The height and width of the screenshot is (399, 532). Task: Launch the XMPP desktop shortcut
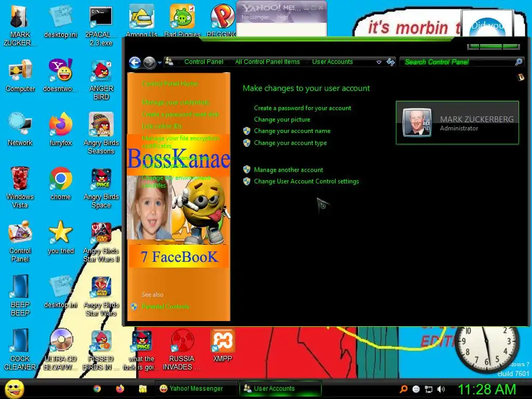pos(222,345)
